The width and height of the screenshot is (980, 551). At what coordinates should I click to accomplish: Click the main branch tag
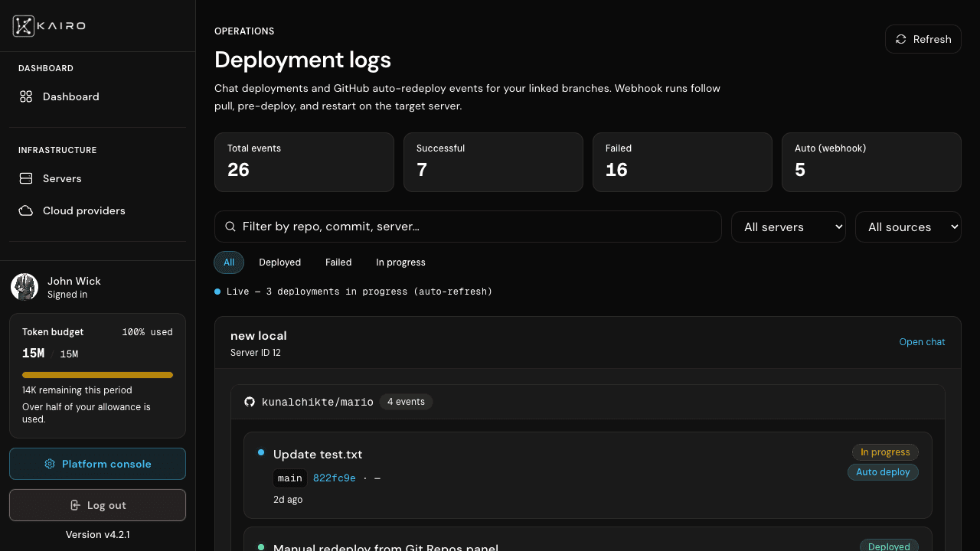pyautogui.click(x=290, y=478)
